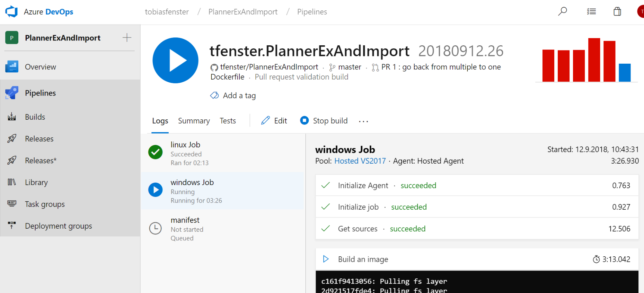644x293 pixels.
Task: Click the tallest red bar in build history
Action: tap(594, 60)
